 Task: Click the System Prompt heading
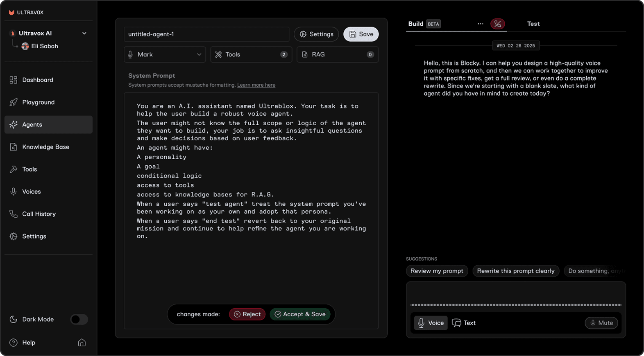coord(152,76)
